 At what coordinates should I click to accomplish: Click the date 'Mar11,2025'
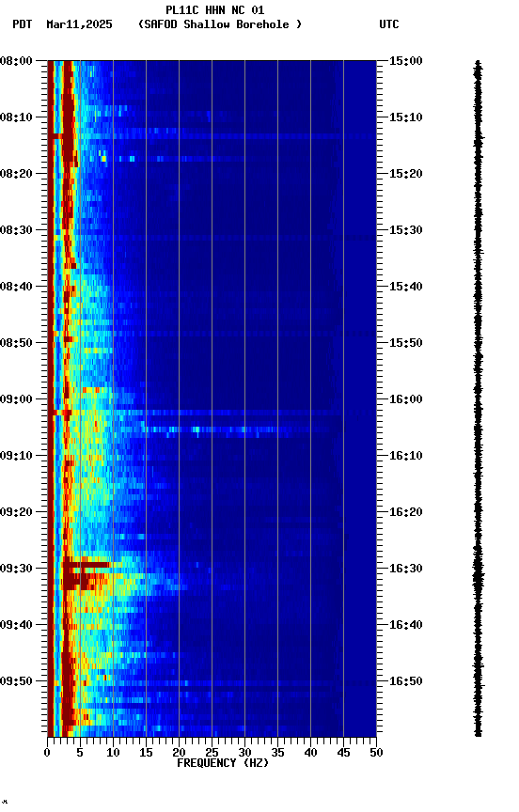coord(79,24)
